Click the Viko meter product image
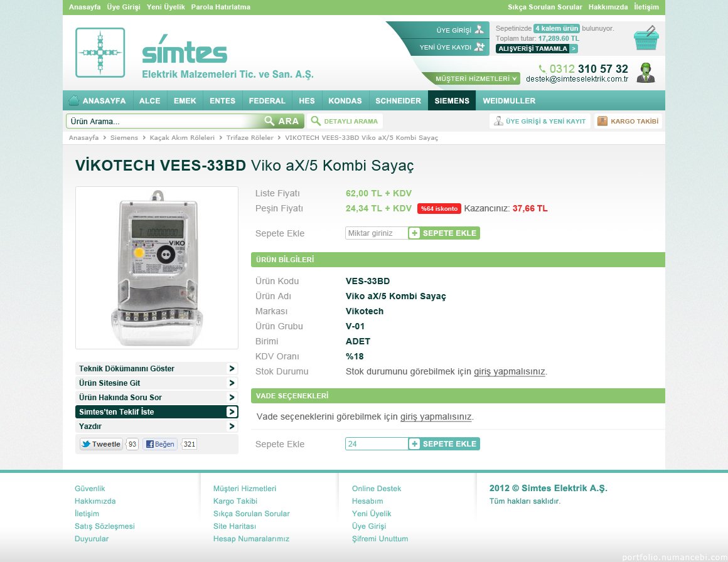The height and width of the screenshot is (562, 728). [157, 268]
